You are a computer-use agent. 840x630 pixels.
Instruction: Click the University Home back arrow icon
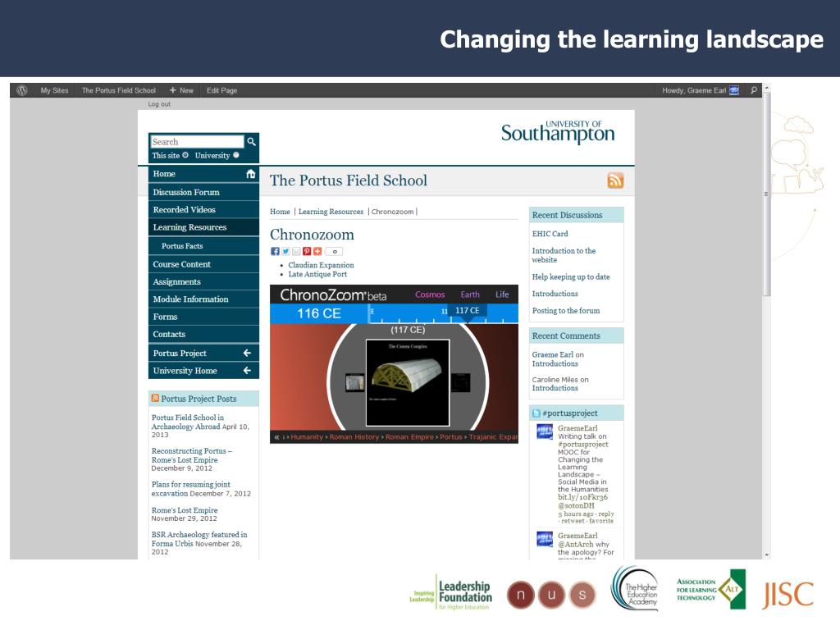click(x=247, y=370)
